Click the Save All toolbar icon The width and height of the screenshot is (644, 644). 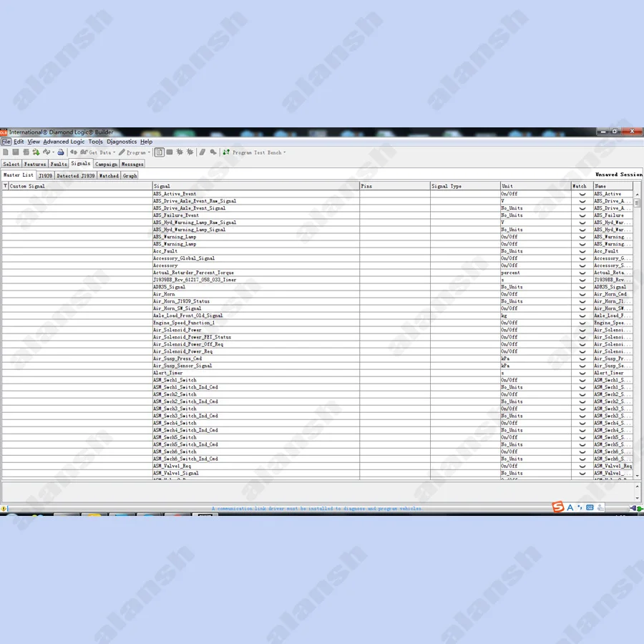[26, 152]
